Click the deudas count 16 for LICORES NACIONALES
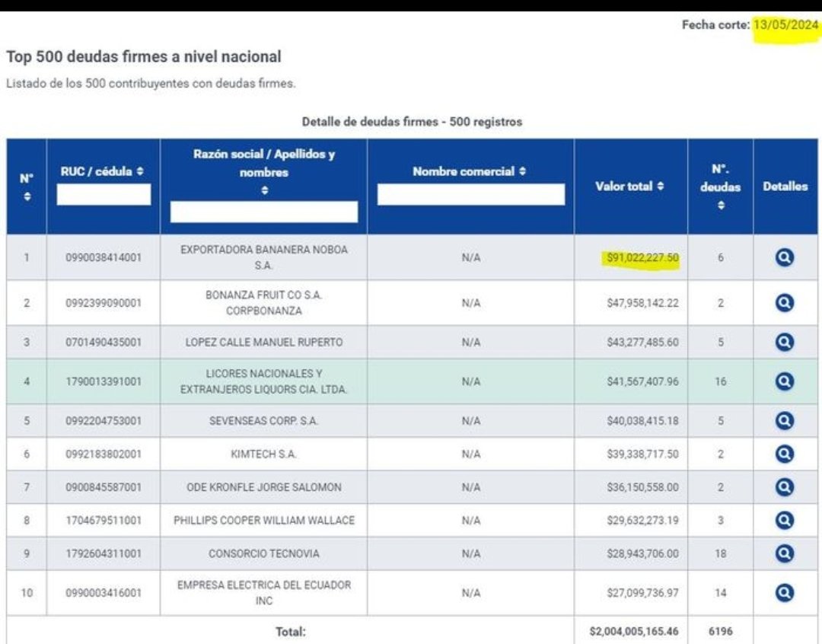822x644 pixels. [x=721, y=381]
